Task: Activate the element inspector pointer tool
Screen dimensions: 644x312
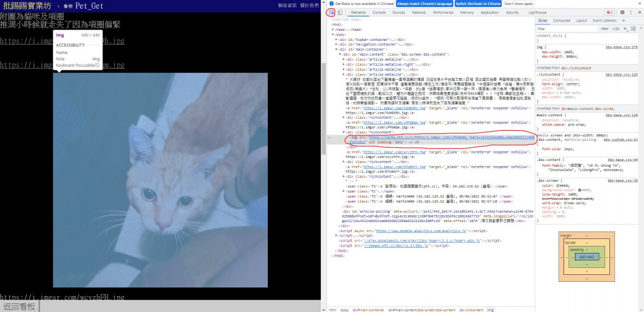Action: pos(332,13)
